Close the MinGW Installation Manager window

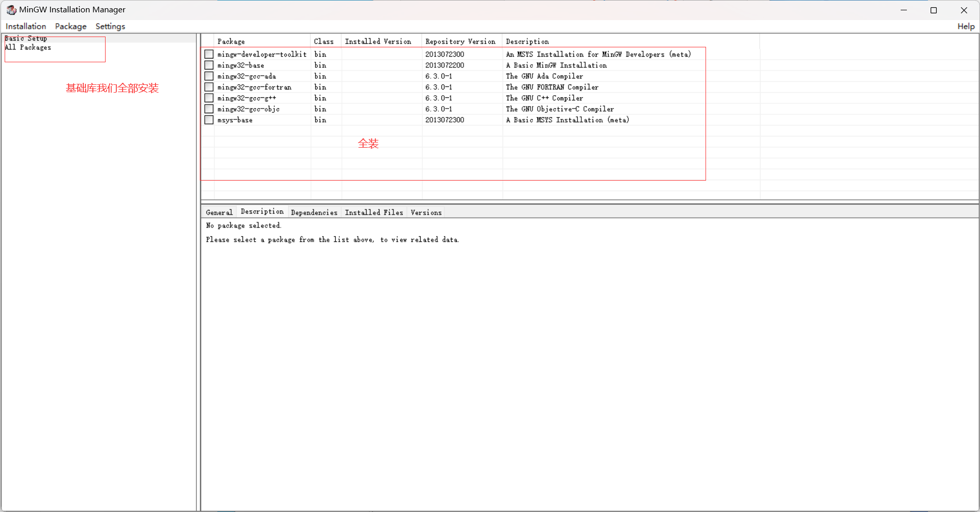[964, 10]
